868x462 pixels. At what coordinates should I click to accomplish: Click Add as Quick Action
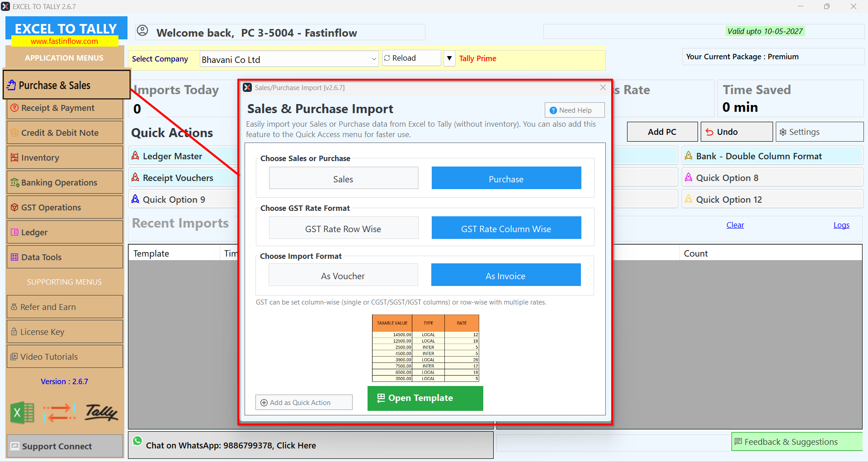pos(304,402)
